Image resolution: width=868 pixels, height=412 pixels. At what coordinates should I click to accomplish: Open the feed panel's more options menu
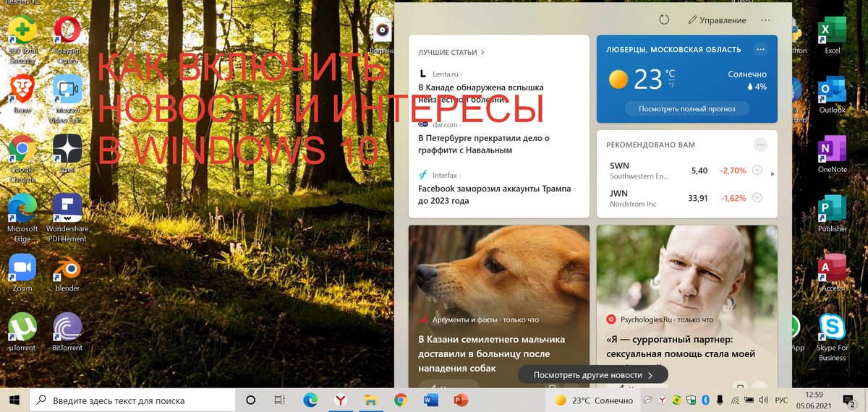(765, 20)
